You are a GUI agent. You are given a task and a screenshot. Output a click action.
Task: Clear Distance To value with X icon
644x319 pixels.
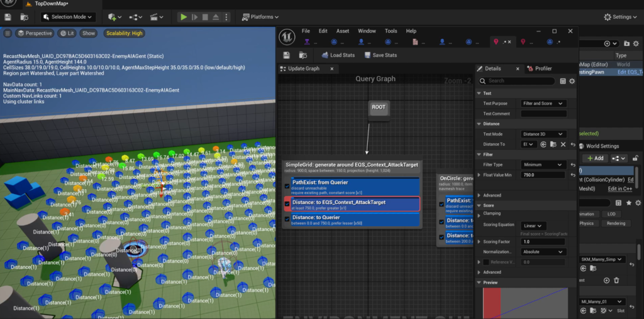pyautogui.click(x=562, y=144)
